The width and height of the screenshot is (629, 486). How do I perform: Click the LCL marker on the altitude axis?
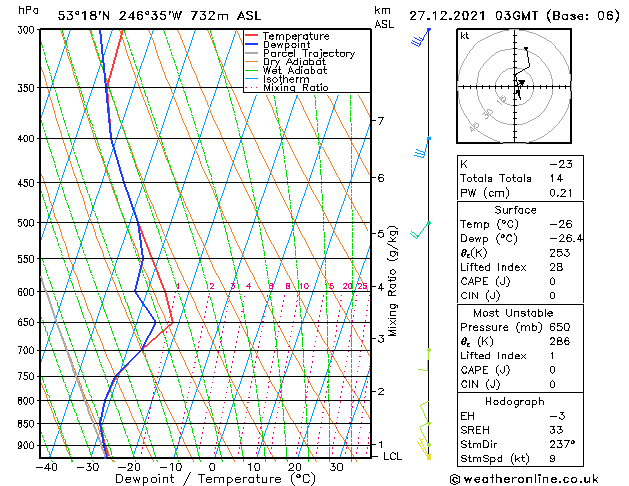coord(393,456)
